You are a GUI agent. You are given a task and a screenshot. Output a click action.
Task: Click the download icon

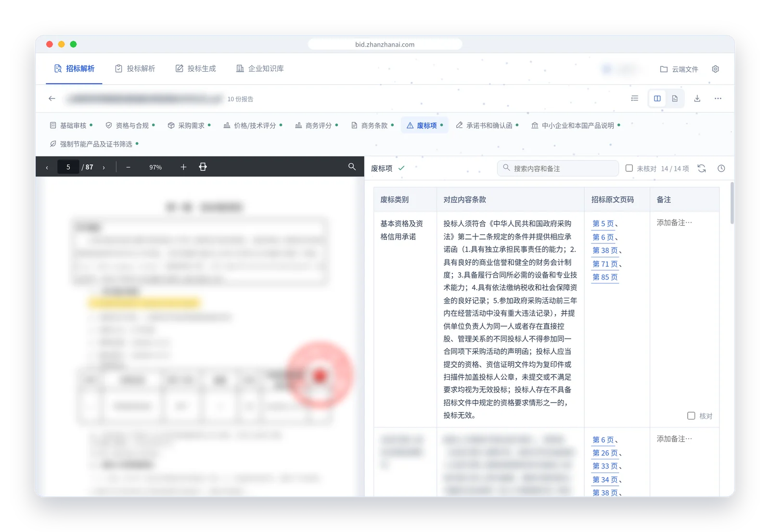[697, 99]
